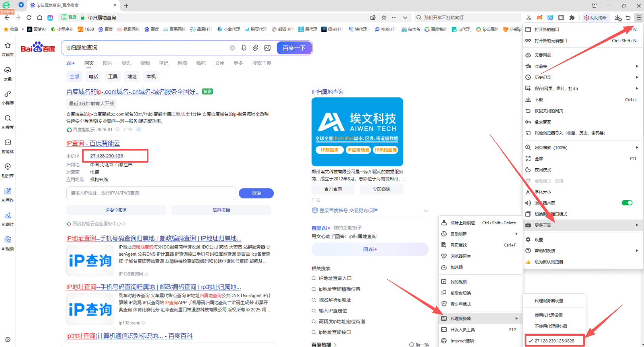Toggle the 浏览器声音 switch
This screenshot has height=347, width=644.
(x=627, y=203)
